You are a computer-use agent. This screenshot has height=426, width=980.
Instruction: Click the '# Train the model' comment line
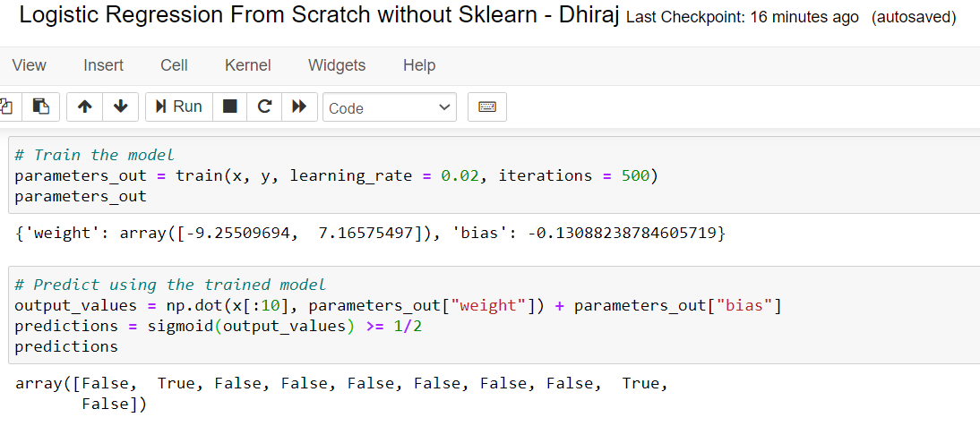(x=94, y=154)
